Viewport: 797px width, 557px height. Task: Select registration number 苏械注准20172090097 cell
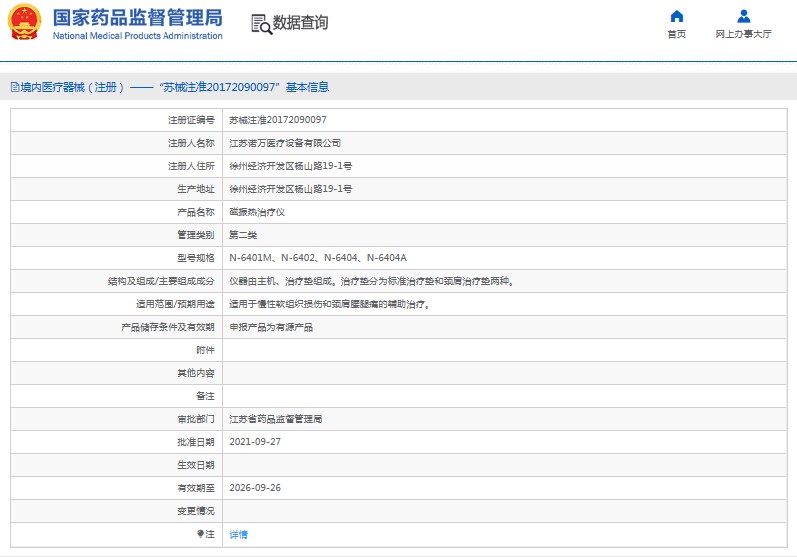click(278, 120)
